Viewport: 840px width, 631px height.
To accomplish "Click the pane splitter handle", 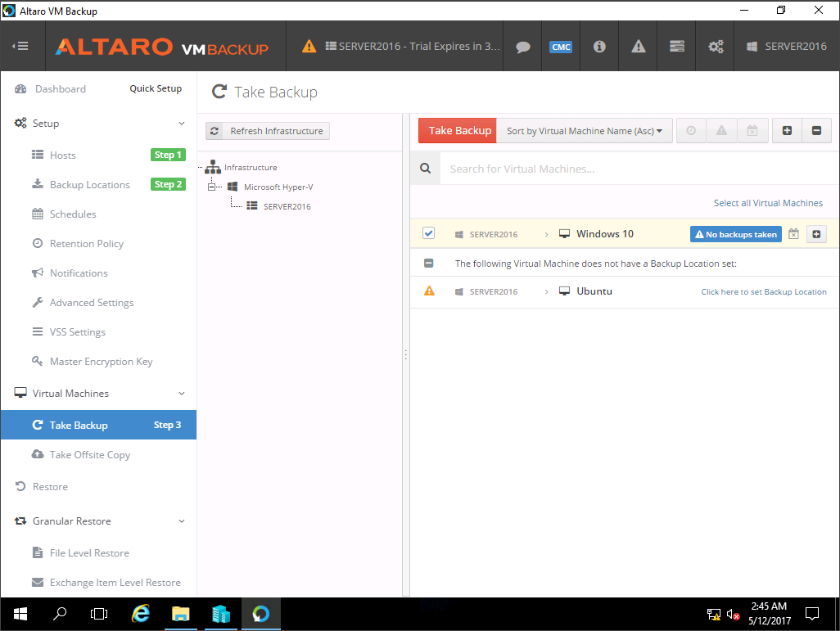I will point(405,354).
